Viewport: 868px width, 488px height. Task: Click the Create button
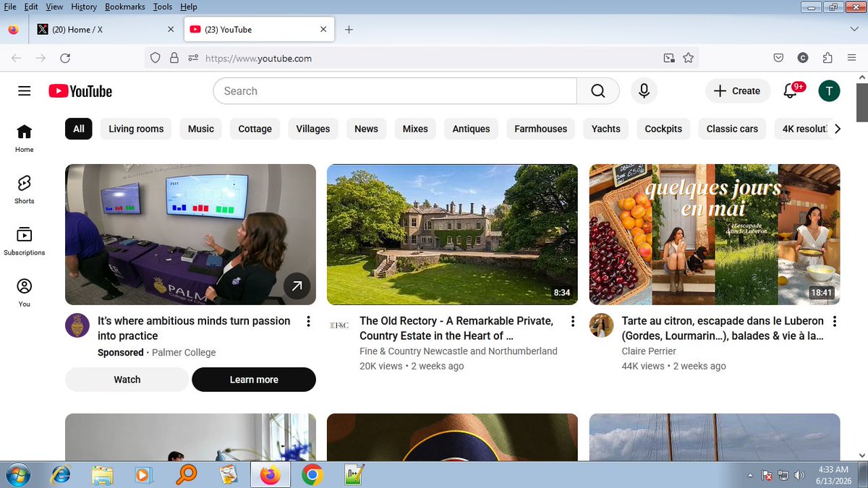tap(737, 91)
